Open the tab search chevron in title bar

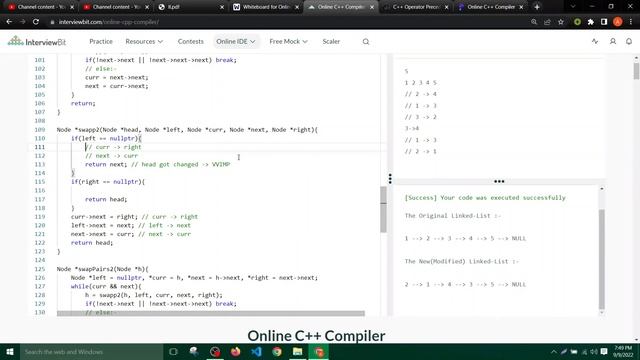tap(573, 7)
